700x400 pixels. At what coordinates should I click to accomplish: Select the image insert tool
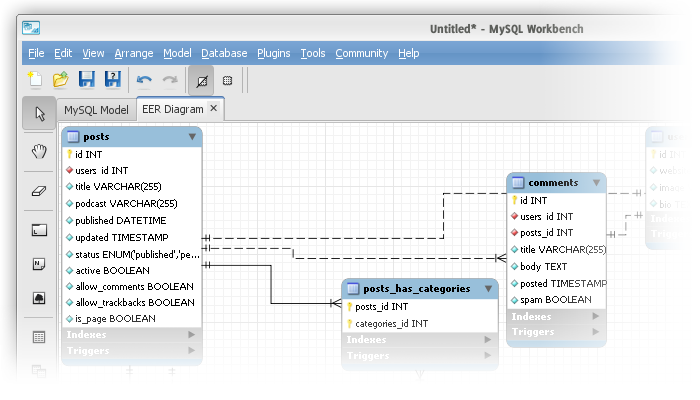(39, 298)
